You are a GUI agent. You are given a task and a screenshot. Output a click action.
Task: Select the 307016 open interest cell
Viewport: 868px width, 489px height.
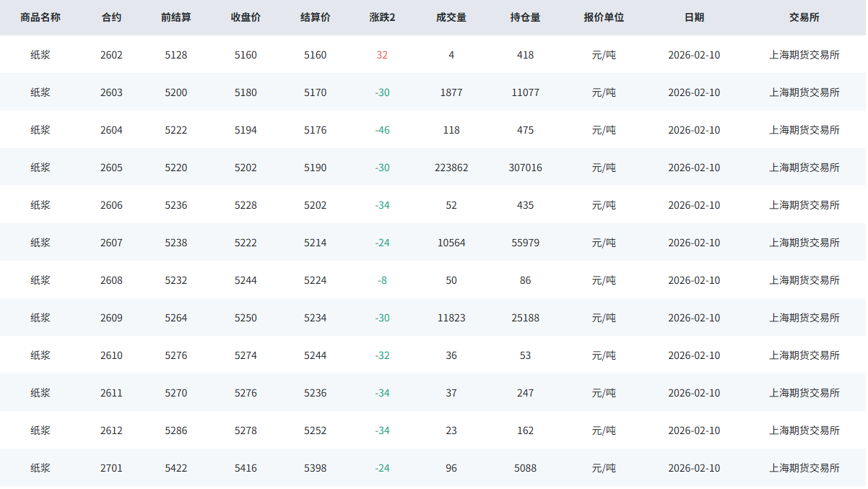pos(525,168)
